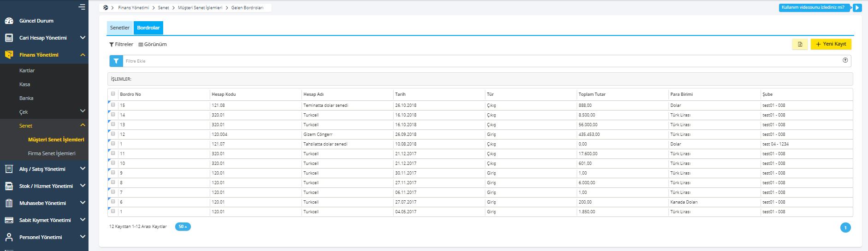This screenshot has height=251, width=868.
Task: Expand Sabit Kıymet Yönetimi chevron
Action: click(83, 220)
